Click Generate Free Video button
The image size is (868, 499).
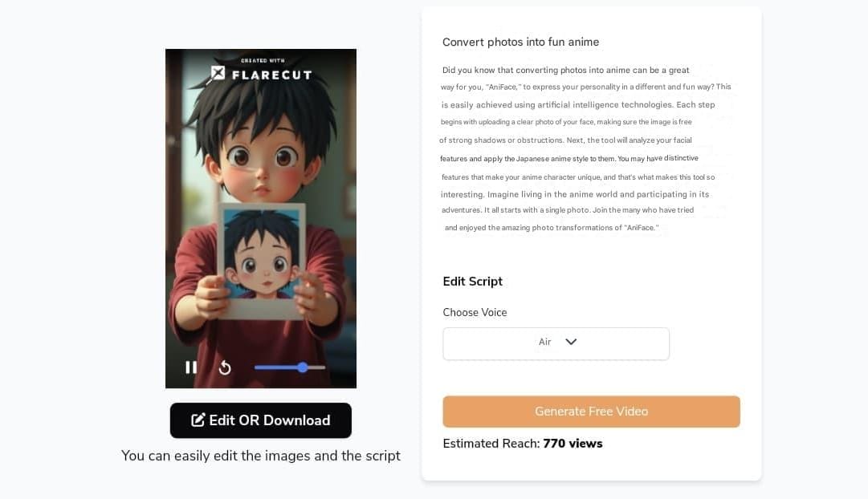pos(591,412)
